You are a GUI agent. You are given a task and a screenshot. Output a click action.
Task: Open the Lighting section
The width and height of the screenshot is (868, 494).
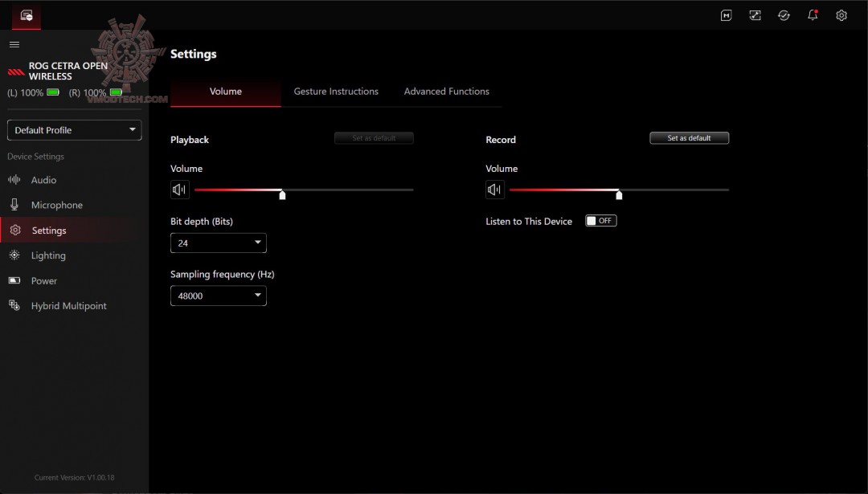click(x=74, y=255)
